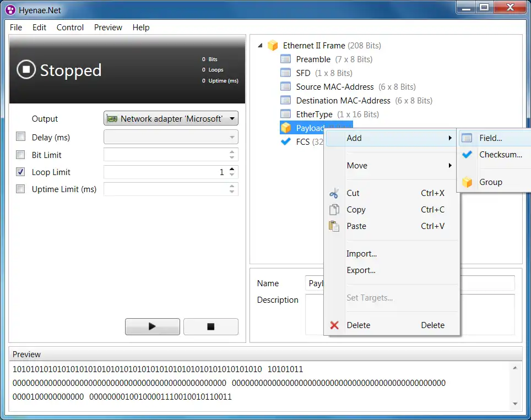
Task: Choose Move in the context menu
Action: 392,166
